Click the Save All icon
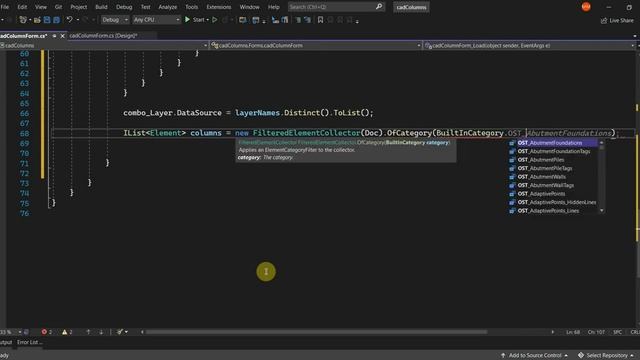The image size is (640, 360). 56,20
